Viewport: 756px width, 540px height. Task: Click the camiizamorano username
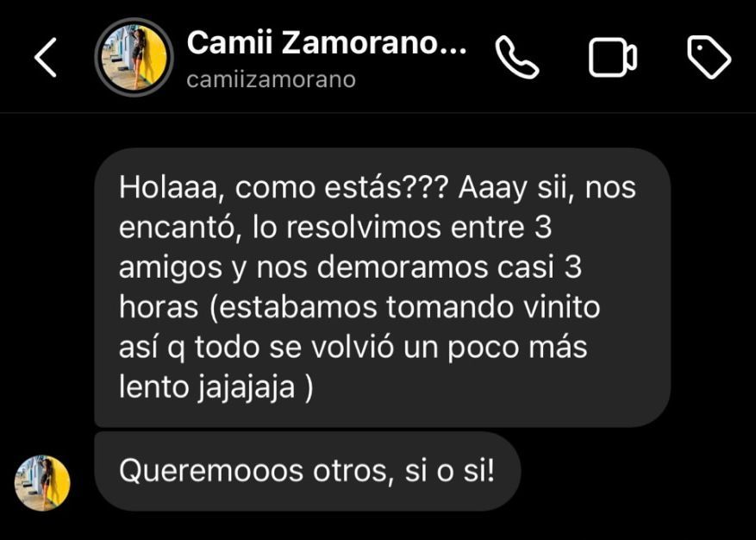pyautogui.click(x=271, y=79)
